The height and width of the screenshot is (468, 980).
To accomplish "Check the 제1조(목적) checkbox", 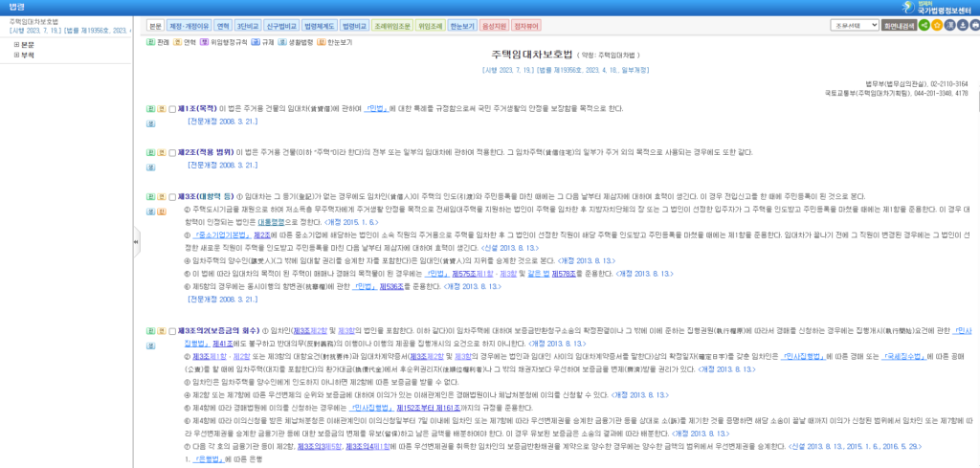I will [171, 110].
